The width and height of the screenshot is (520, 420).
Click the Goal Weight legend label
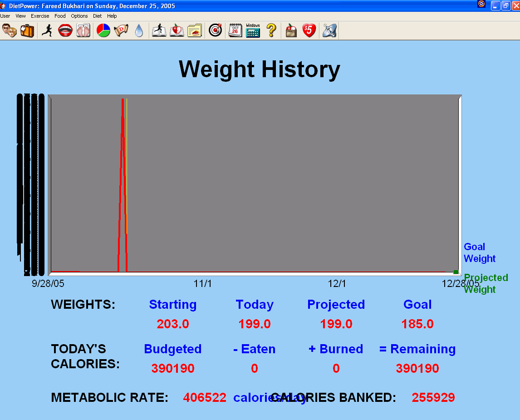click(x=480, y=252)
